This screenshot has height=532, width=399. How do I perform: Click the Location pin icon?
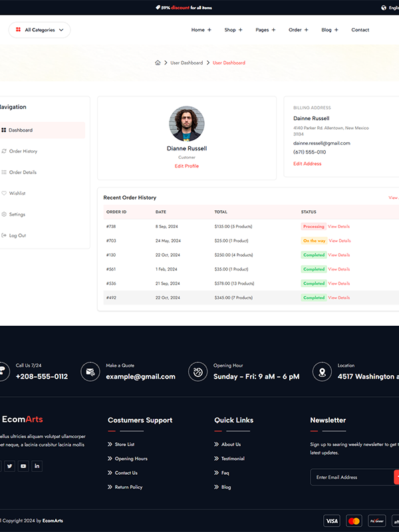click(322, 372)
